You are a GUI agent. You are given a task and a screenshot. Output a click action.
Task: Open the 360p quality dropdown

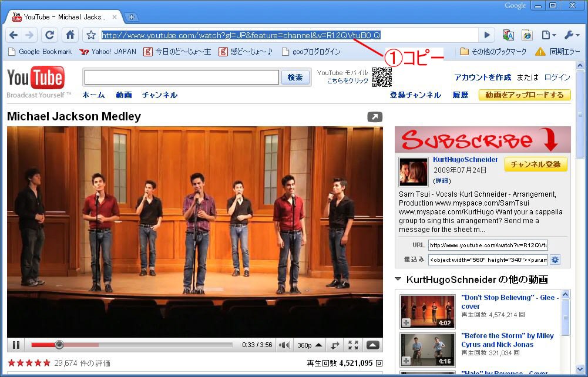pyautogui.click(x=310, y=345)
